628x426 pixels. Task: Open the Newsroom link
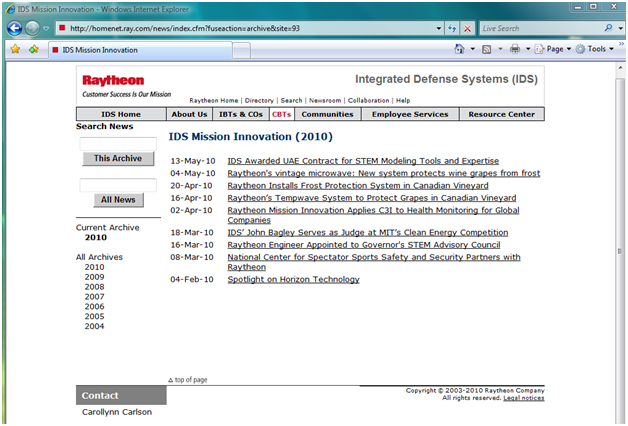(x=325, y=100)
